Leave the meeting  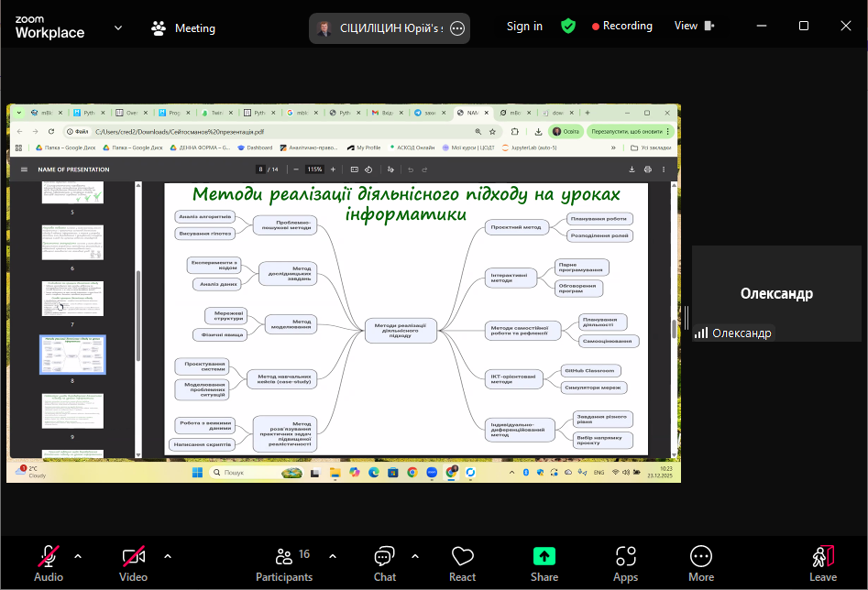click(x=822, y=562)
